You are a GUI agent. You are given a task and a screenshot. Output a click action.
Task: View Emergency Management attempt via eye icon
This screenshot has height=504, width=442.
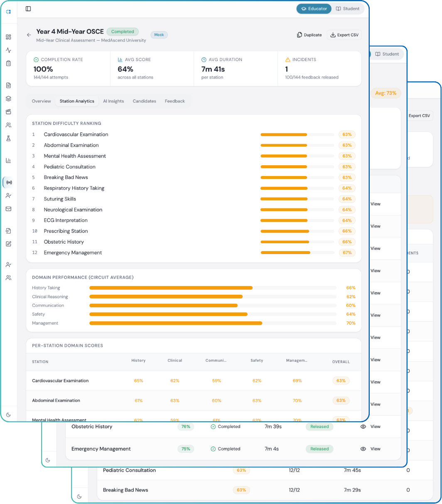pos(363,449)
